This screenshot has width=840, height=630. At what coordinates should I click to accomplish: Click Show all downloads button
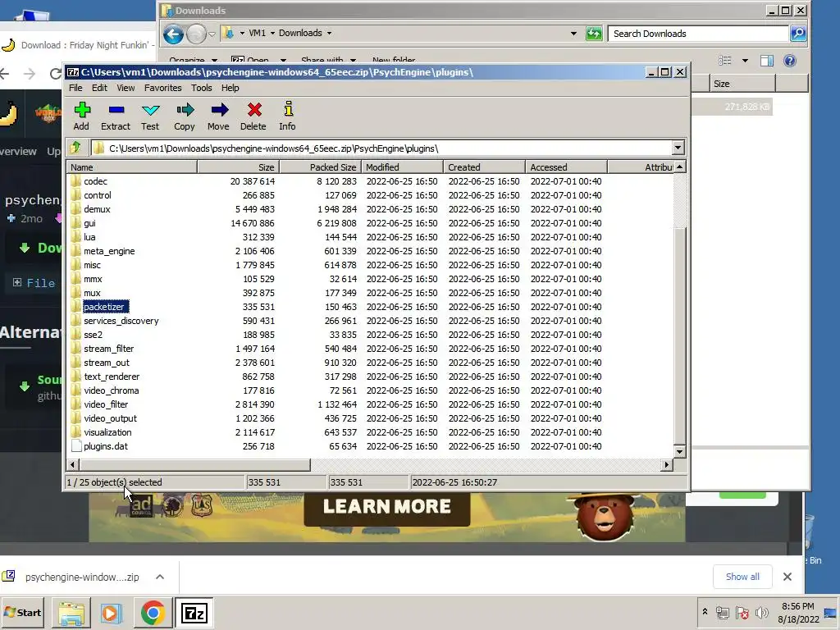point(742,577)
